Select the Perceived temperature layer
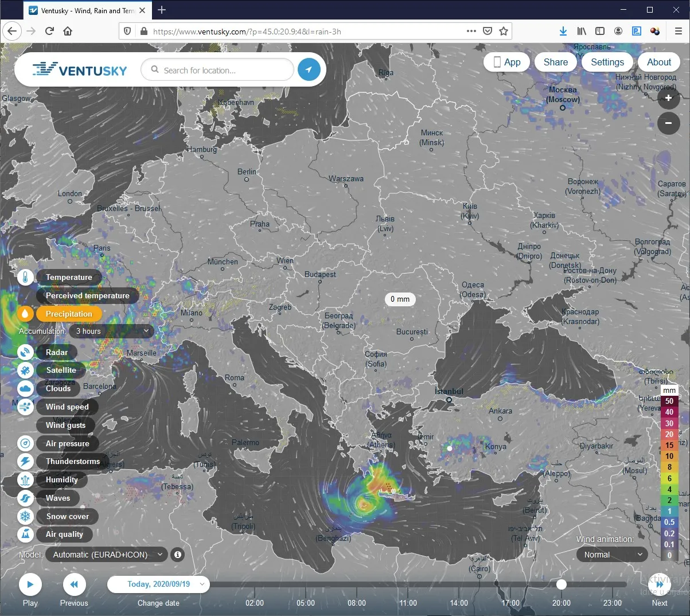Image resolution: width=690 pixels, height=616 pixels. [88, 296]
